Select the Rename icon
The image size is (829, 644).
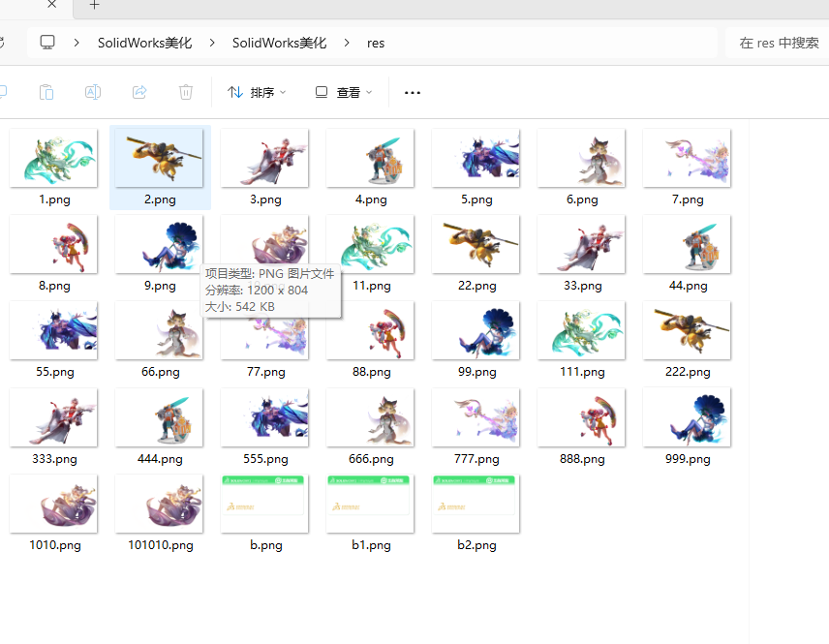[93, 92]
